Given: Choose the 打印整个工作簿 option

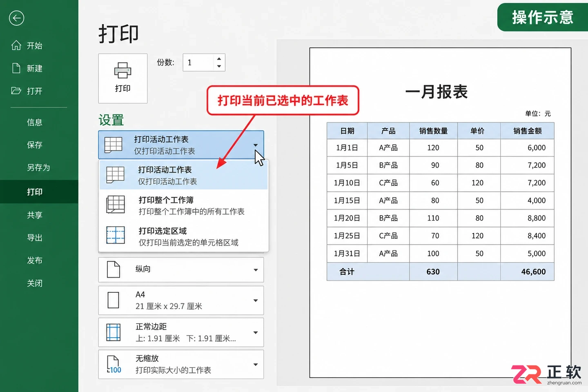Looking at the screenshot, I should pos(184,205).
